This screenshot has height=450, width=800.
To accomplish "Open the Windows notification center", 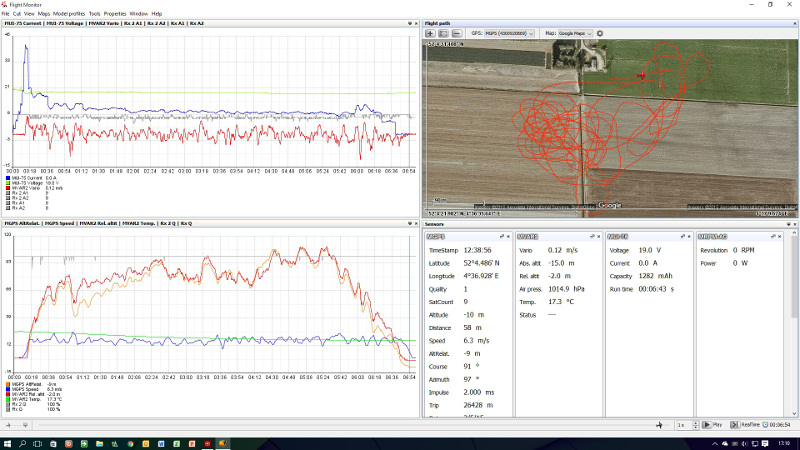I will point(764,444).
